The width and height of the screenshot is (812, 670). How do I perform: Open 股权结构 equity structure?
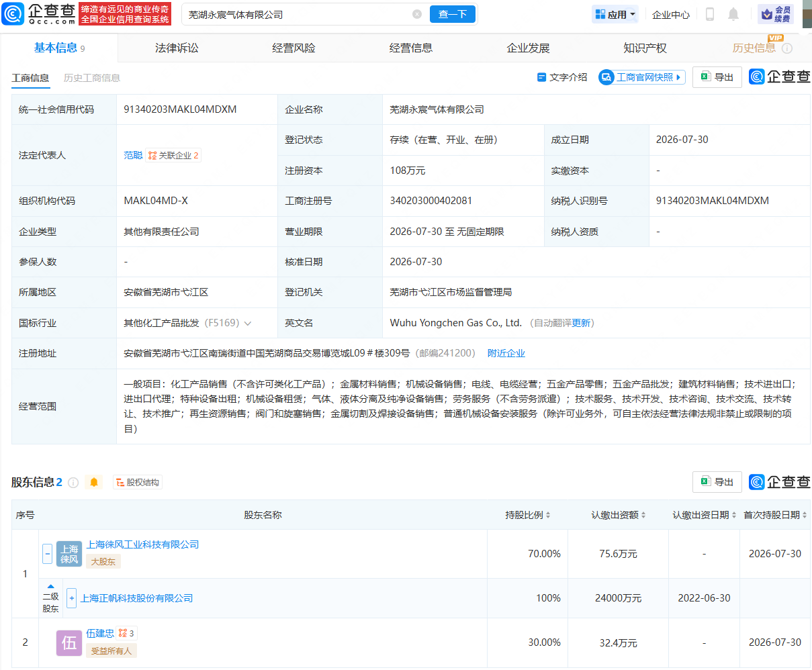coord(137,482)
